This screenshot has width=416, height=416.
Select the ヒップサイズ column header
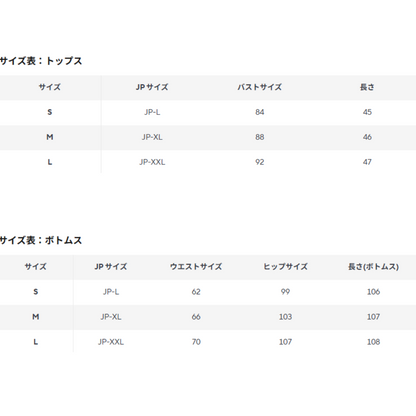(x=285, y=267)
